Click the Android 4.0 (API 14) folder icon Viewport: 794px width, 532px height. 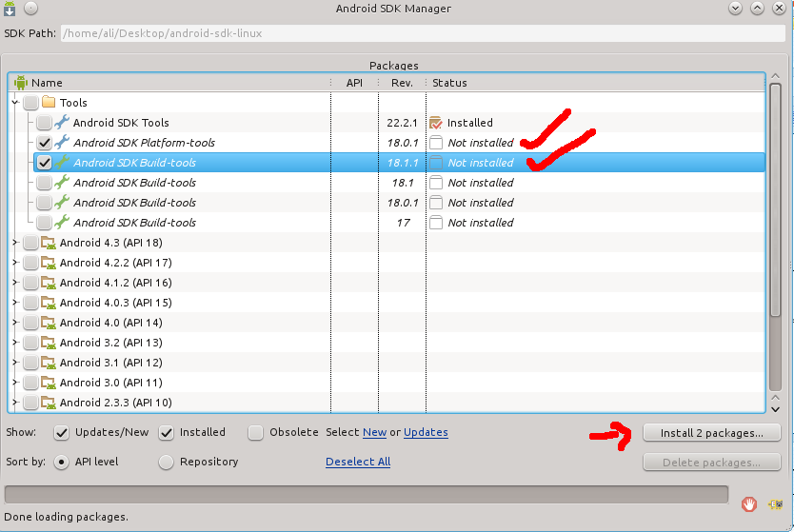pos(49,323)
